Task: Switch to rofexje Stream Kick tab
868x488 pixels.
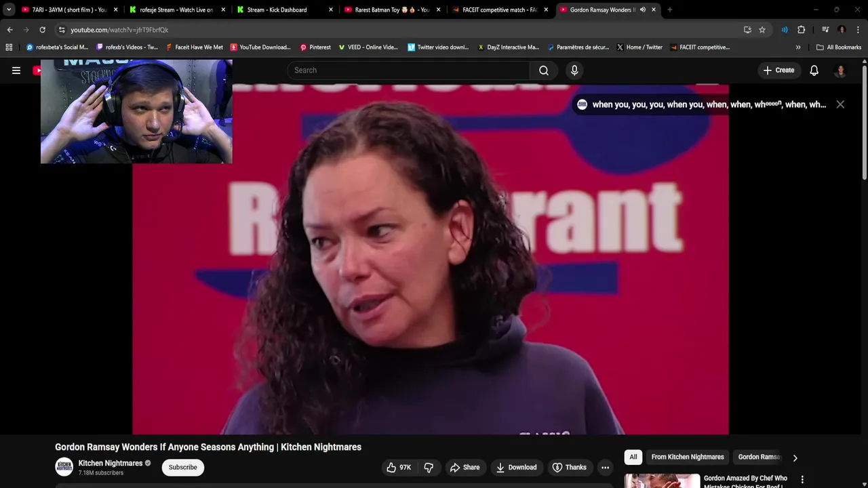Action: pyautogui.click(x=176, y=9)
